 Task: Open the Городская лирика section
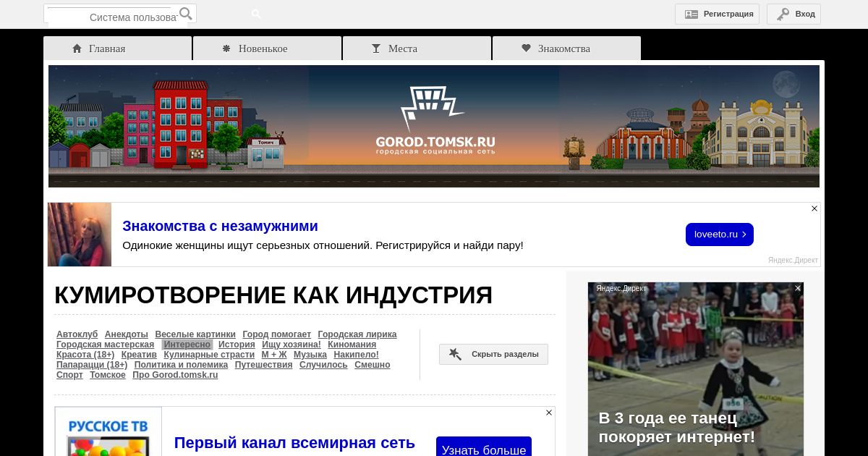click(357, 334)
